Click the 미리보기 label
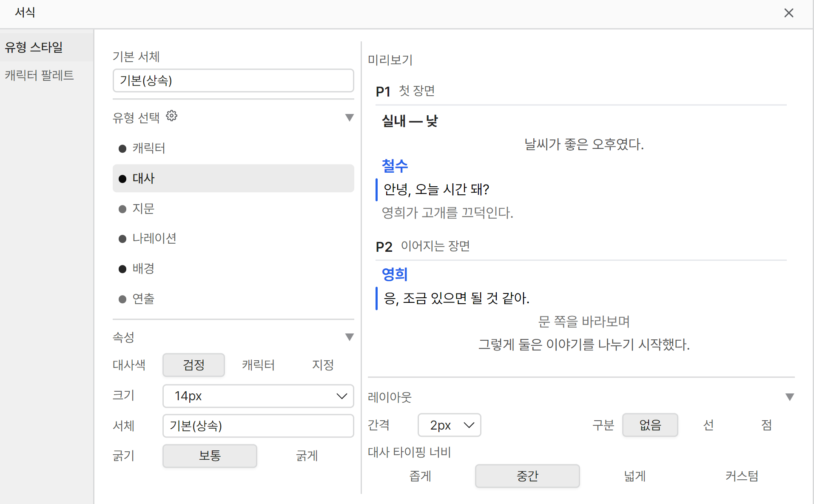Image resolution: width=814 pixels, height=504 pixels. [x=390, y=60]
